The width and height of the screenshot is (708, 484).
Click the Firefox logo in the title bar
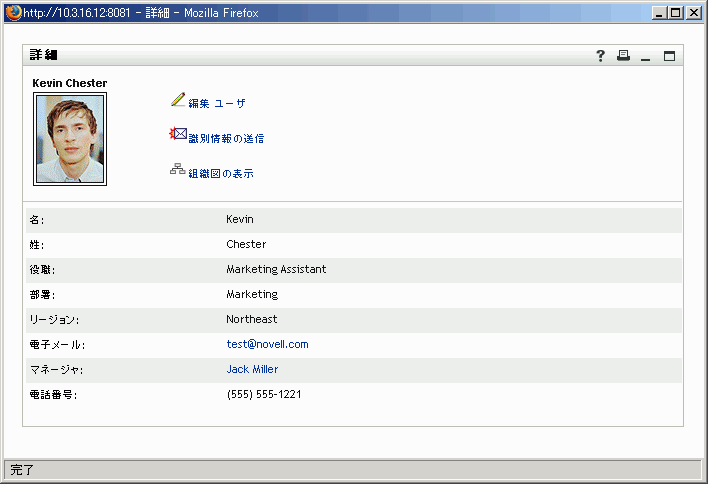pyautogui.click(x=14, y=12)
